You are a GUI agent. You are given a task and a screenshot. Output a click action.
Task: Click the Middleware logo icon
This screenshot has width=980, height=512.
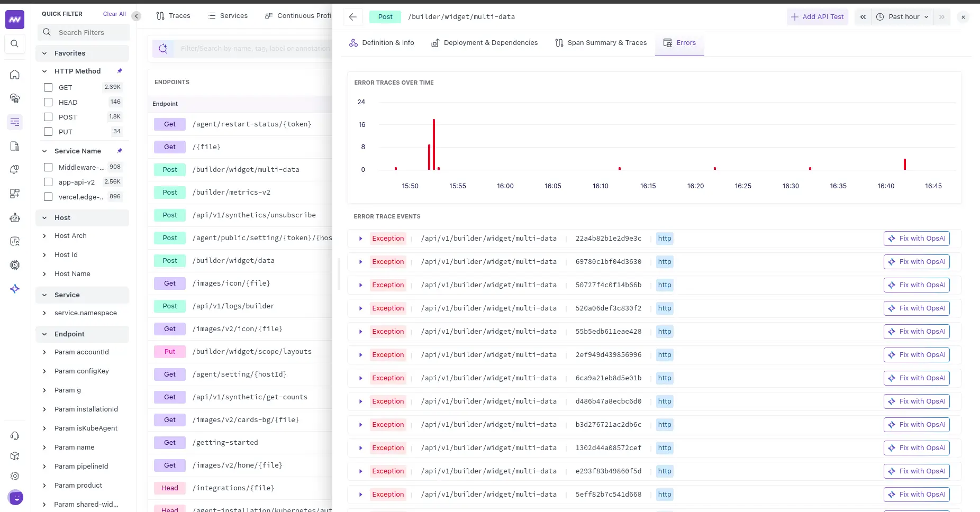tap(15, 20)
